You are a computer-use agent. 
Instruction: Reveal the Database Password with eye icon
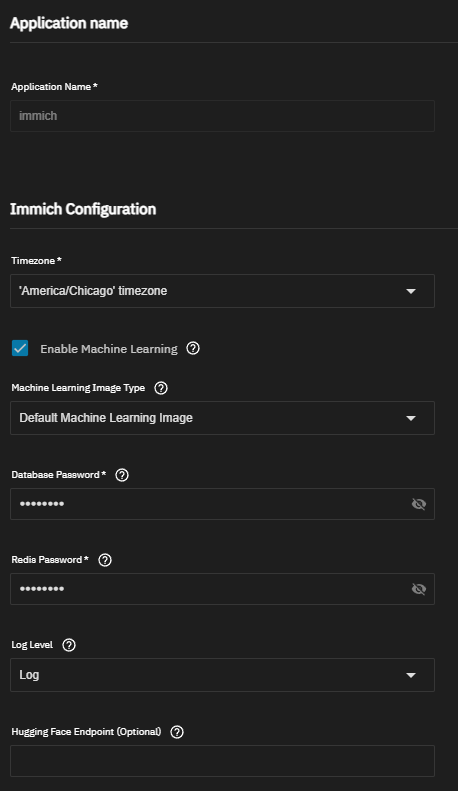(419, 504)
